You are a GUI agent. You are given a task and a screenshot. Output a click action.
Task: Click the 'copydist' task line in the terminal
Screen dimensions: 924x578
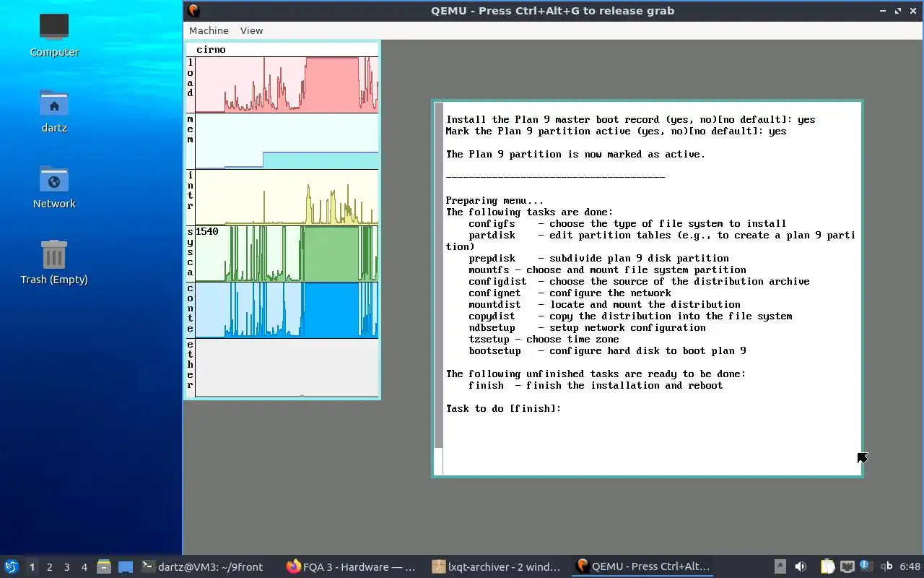630,316
